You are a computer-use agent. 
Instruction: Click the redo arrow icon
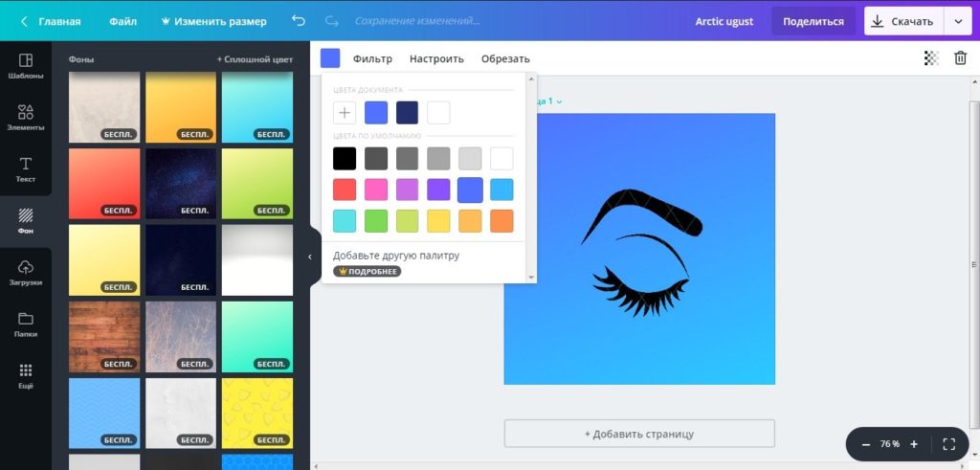point(331,21)
